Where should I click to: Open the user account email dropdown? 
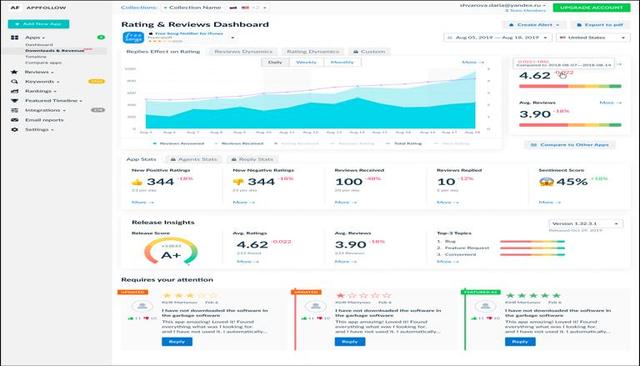click(503, 5)
